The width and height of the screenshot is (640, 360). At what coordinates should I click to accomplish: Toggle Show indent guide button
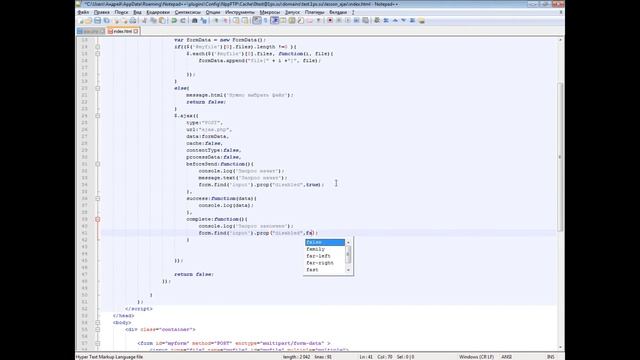275,20
